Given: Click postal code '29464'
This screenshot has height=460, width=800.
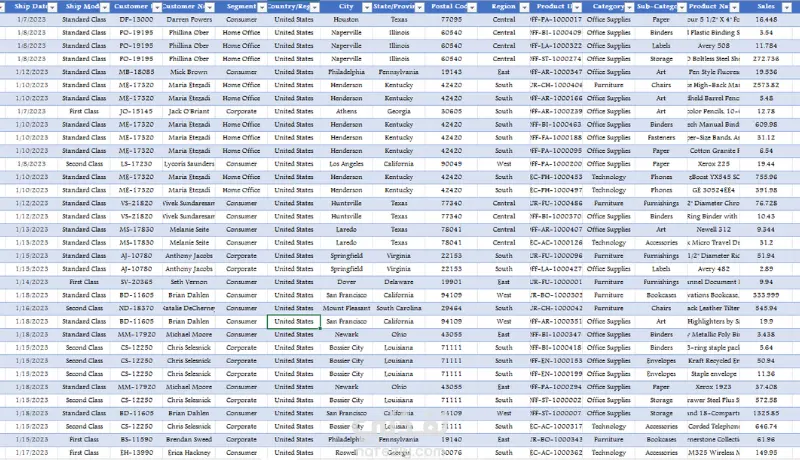Looking at the screenshot, I should [452, 308].
